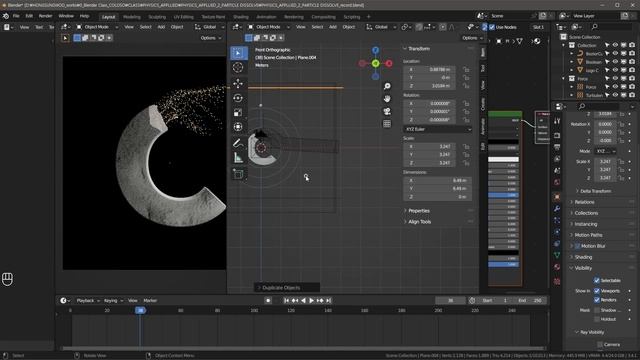Open the Playback menu in timeline
The width and height of the screenshot is (640, 360).
click(88, 300)
